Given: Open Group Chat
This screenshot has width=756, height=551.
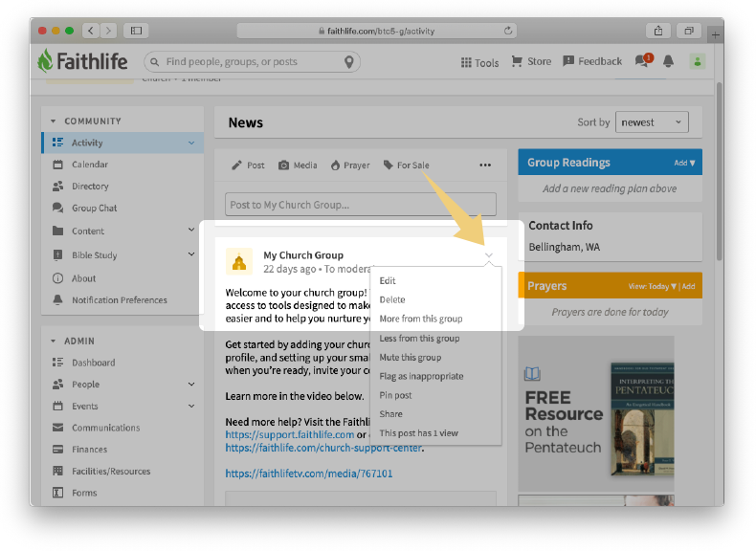Looking at the screenshot, I should click(x=94, y=208).
